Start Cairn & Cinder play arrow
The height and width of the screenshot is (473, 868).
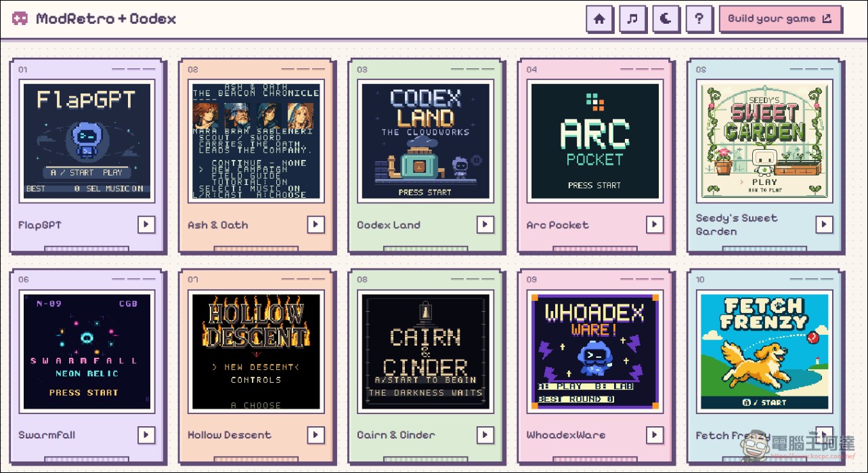(x=485, y=434)
